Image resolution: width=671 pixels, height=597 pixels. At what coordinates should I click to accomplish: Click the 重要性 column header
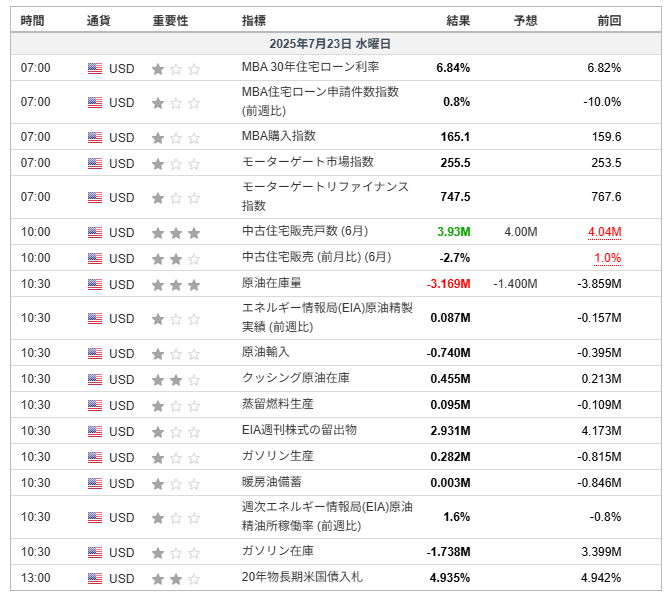(170, 21)
